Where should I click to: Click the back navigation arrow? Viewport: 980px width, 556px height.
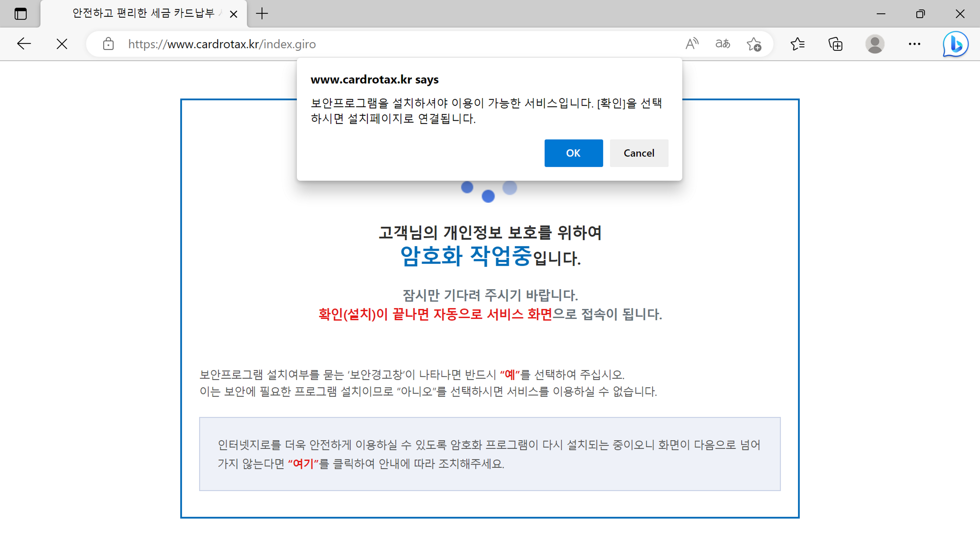pyautogui.click(x=24, y=44)
